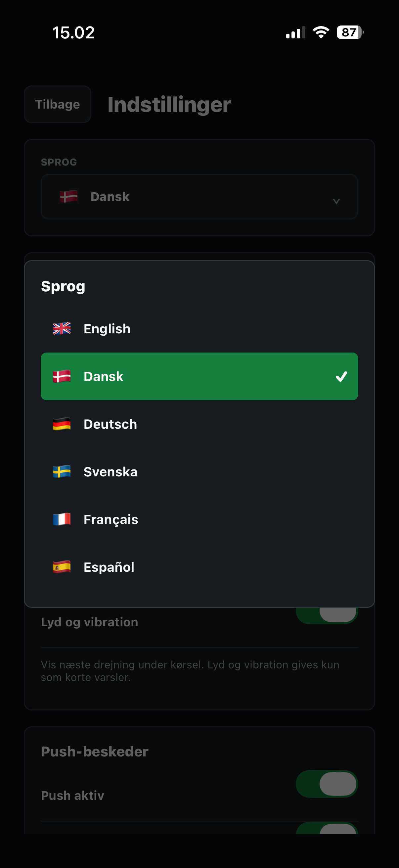Tap the Wi-Fi status icon
Viewport: 399px width, 868px height.
tap(321, 32)
